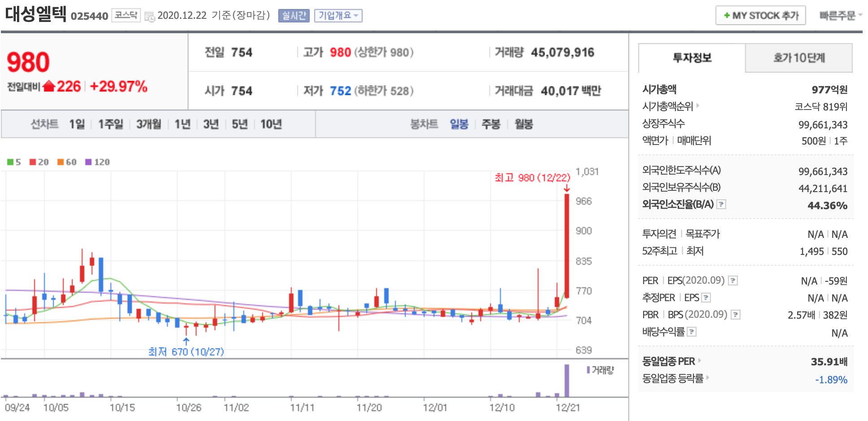Click the current price 980
The width and height of the screenshot is (868, 421).
point(28,62)
